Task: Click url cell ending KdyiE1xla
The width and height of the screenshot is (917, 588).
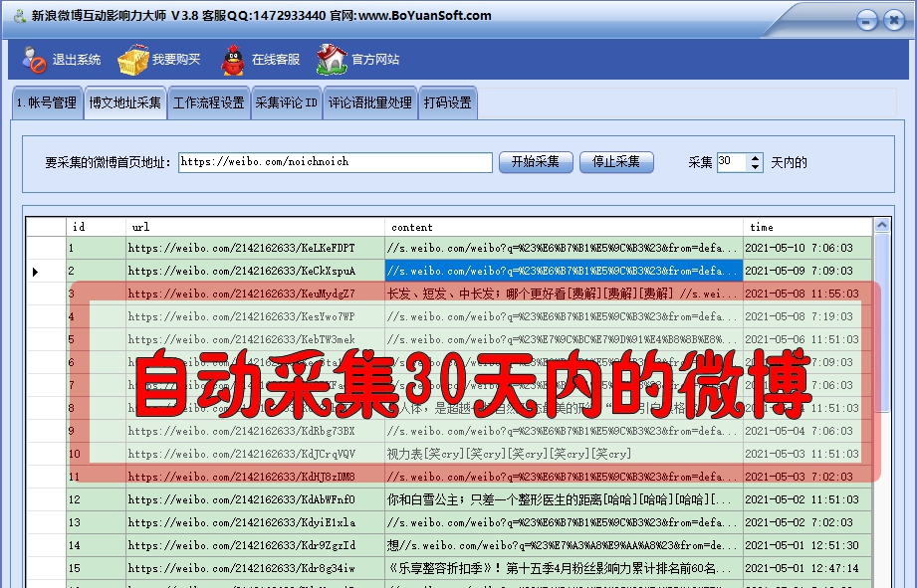Action: click(255, 522)
